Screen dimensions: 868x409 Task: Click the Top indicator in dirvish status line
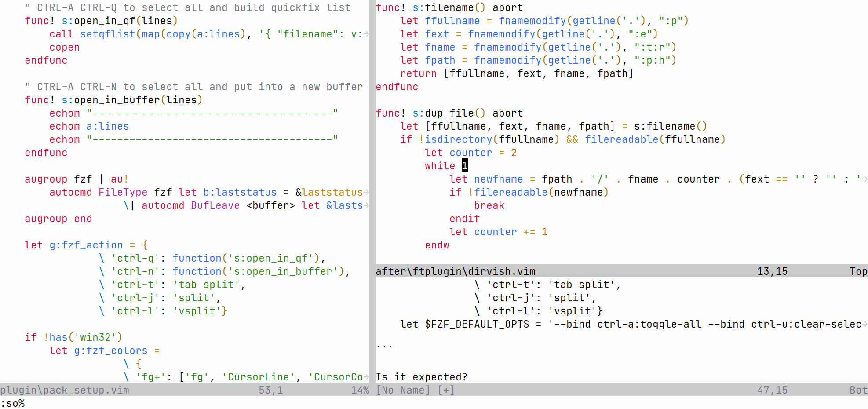click(859, 271)
